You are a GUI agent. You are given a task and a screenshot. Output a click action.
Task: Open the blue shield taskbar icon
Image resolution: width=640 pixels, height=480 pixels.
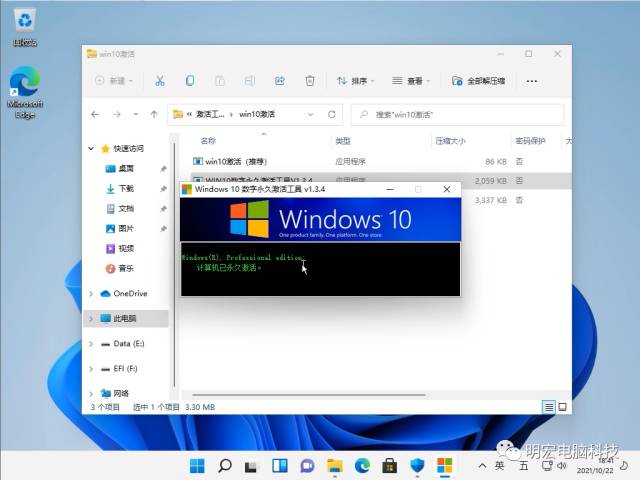click(417, 465)
